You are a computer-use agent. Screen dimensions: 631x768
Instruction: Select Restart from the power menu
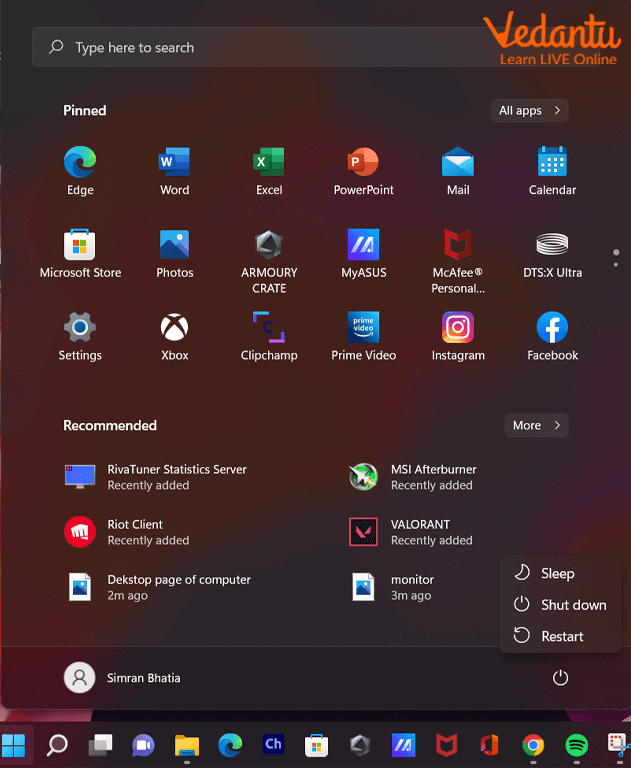point(561,636)
